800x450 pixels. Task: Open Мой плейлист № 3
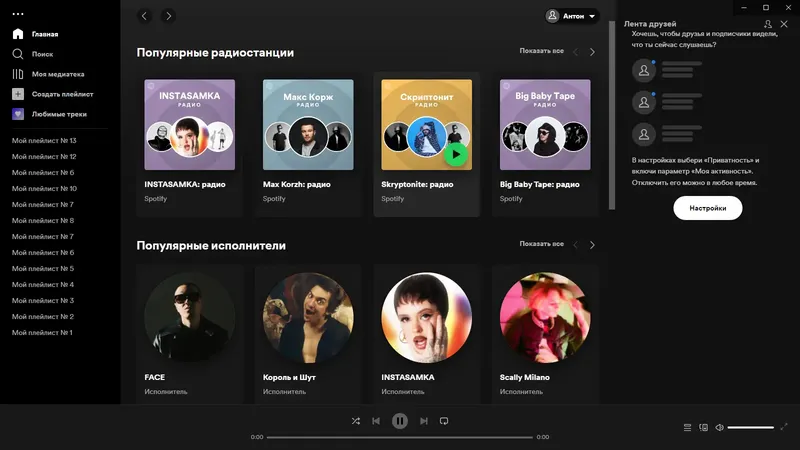pos(43,301)
